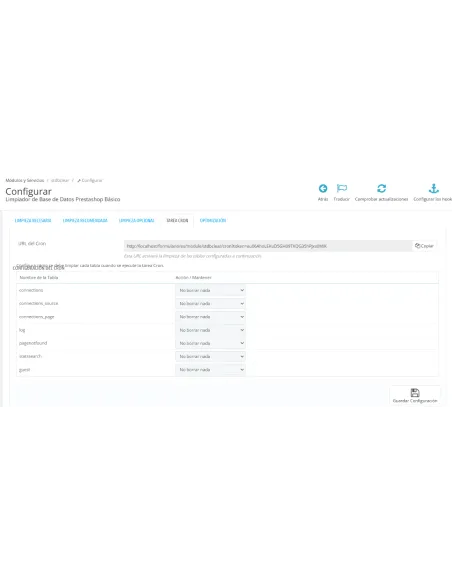Open the Limpieza Necesaria tab

(33, 220)
